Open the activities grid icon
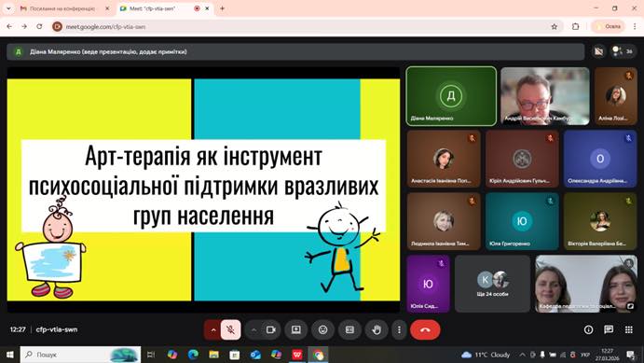Image resolution: width=644 pixels, height=363 pixels. point(629,329)
